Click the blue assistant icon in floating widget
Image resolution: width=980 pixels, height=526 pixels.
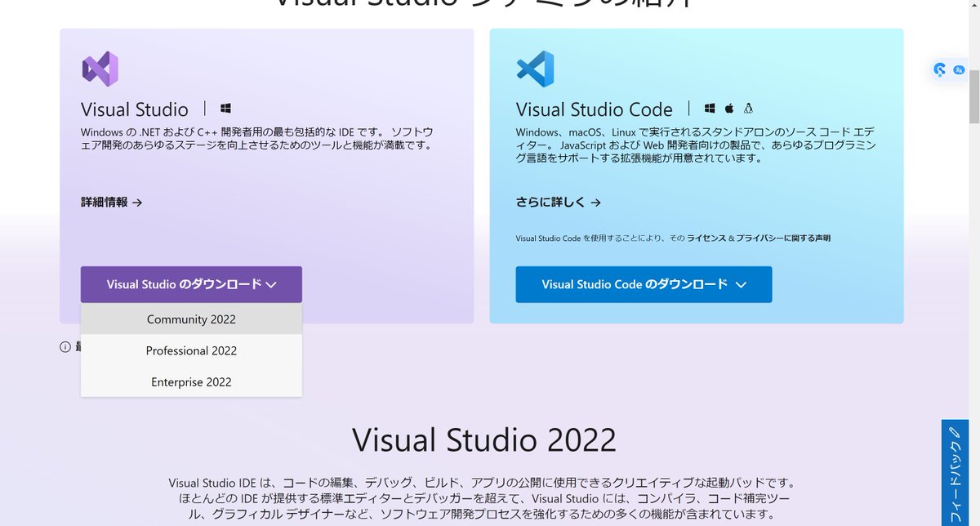941,70
